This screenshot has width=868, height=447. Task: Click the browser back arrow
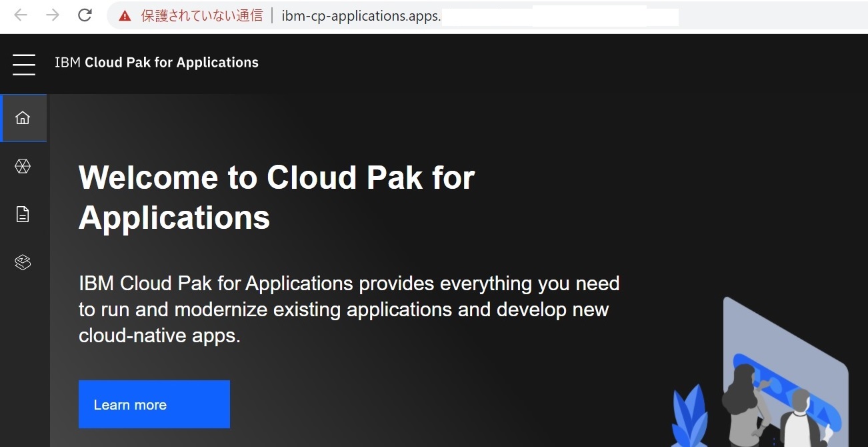(20, 15)
